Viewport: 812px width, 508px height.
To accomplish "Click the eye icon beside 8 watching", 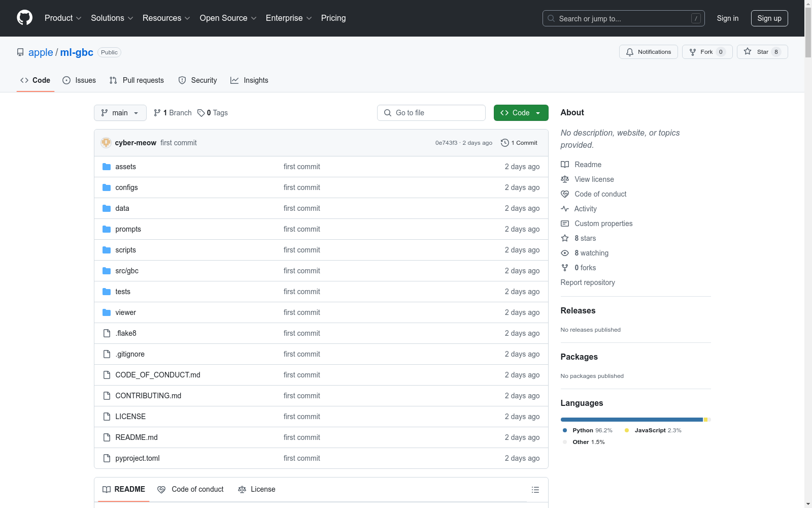I will (565, 253).
